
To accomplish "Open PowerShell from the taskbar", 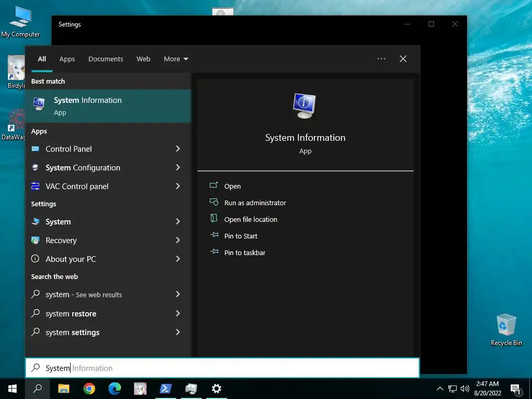I will 166,389.
